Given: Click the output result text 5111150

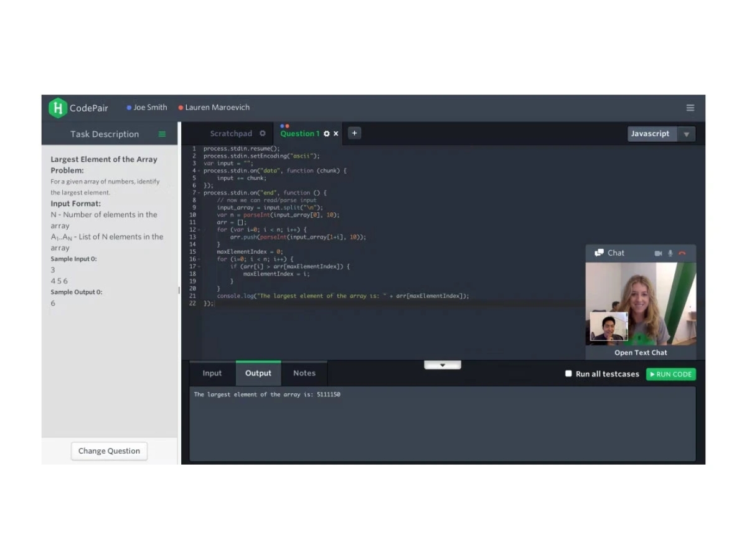Looking at the screenshot, I should point(328,394).
